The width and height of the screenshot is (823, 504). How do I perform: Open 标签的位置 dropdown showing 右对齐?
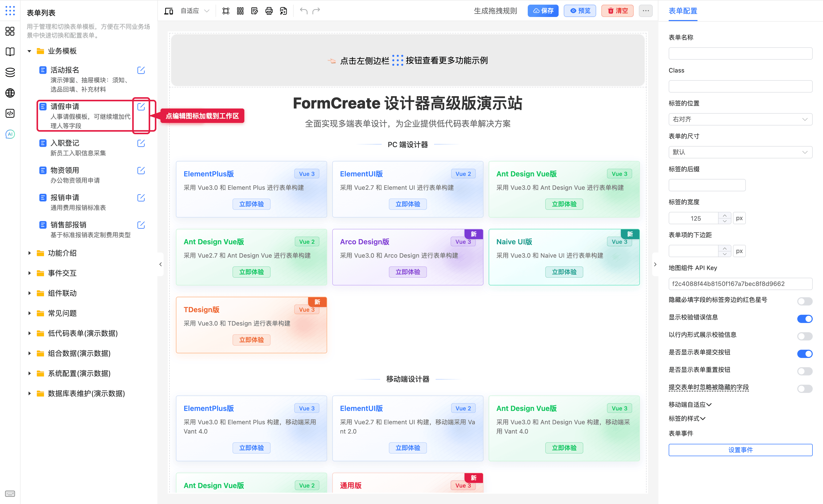[x=740, y=119]
